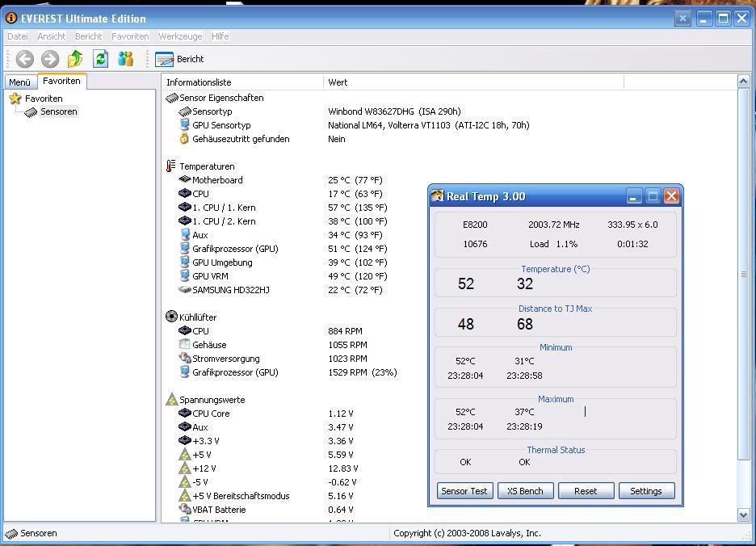The height and width of the screenshot is (546, 756).
Task: Open the Hilfe menu
Action: click(x=220, y=36)
